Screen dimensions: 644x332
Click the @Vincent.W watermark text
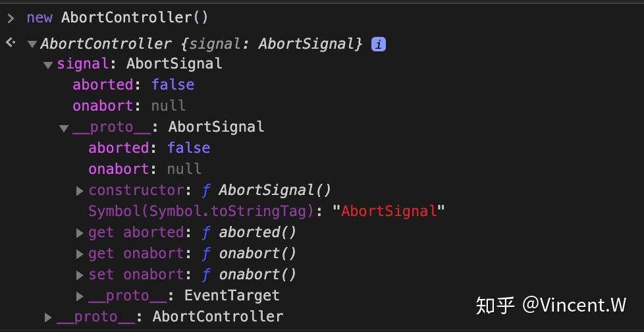574,305
